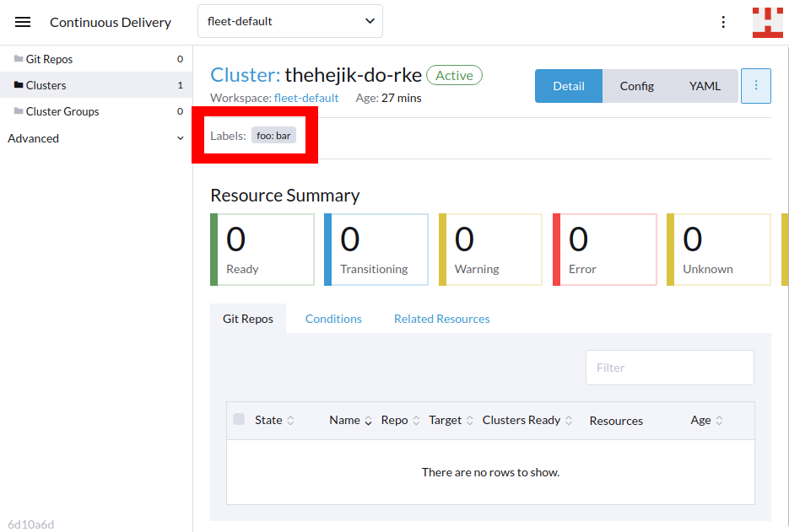Click the foo: bar label badge
The width and height of the screenshot is (789, 532).
coord(273,135)
